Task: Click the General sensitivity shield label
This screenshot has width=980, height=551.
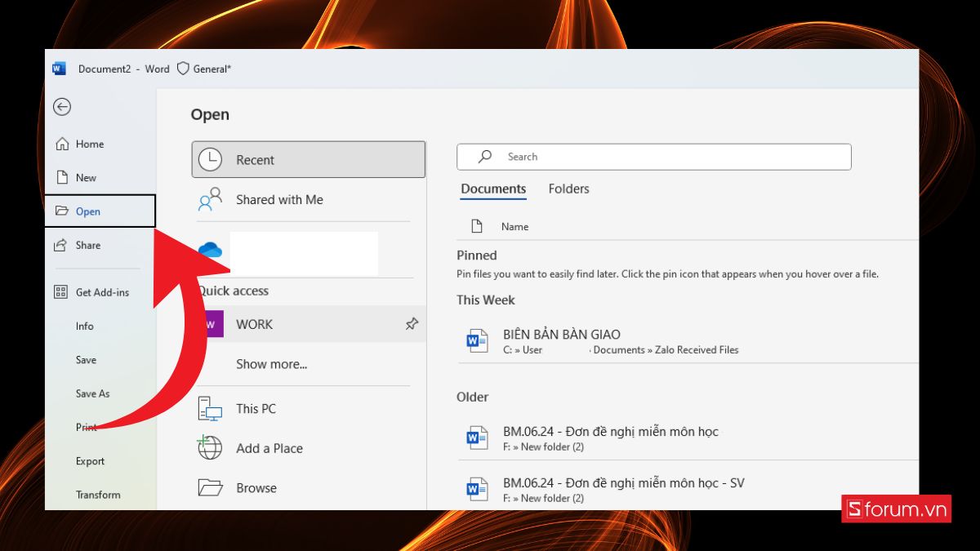Action: pyautogui.click(x=204, y=69)
